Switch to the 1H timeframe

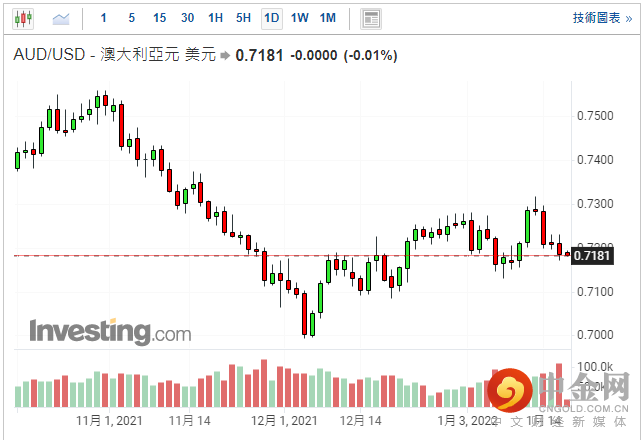pos(215,18)
